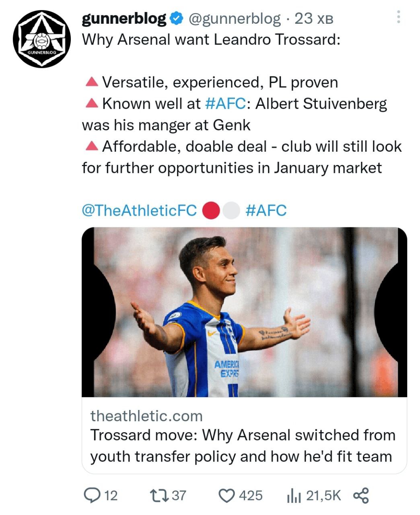420x515 pixels.
Task: Click the first red triangle bullet emoji
Action: click(92, 82)
